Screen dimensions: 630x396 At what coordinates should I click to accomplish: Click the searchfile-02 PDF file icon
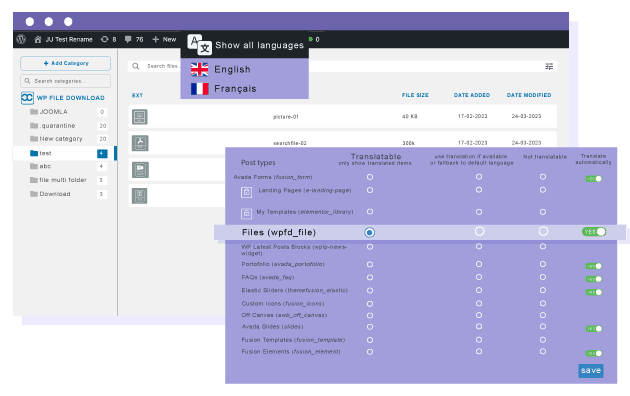tap(140, 143)
